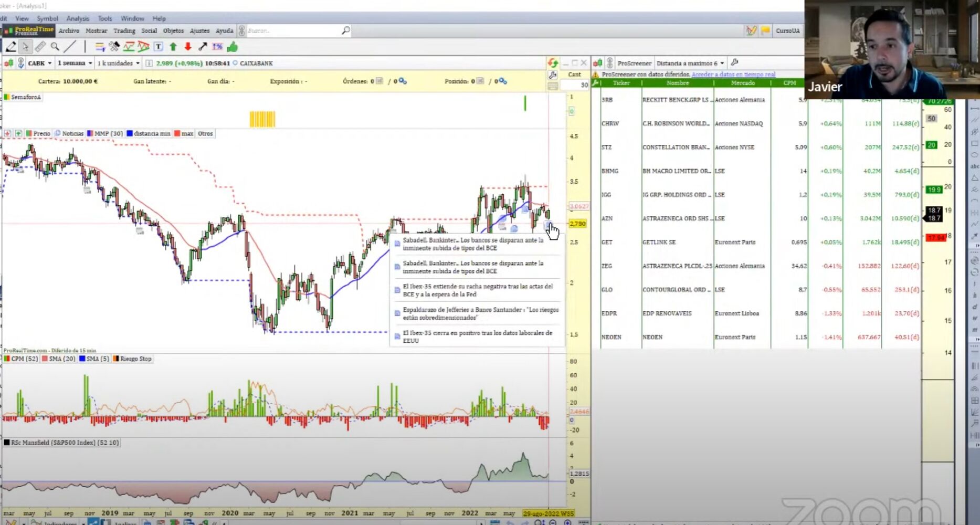Click the CursoUA button
Viewport: 980px width, 525px height.
[x=787, y=30]
